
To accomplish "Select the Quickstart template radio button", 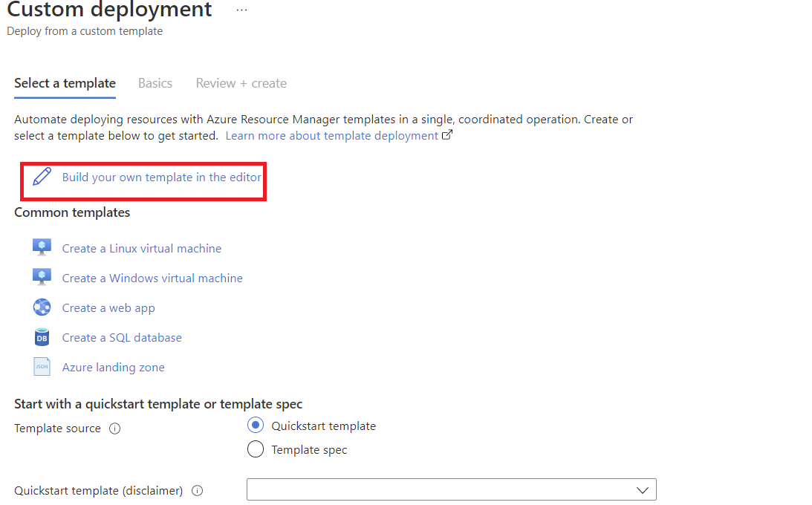I will click(256, 426).
